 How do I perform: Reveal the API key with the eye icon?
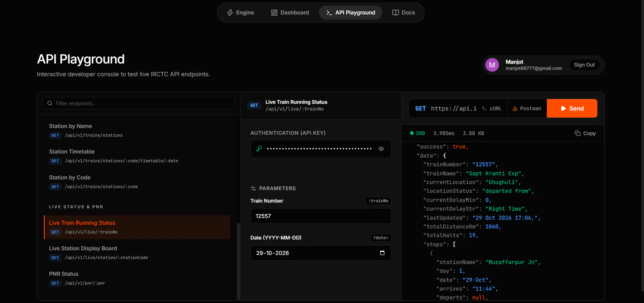(x=381, y=149)
